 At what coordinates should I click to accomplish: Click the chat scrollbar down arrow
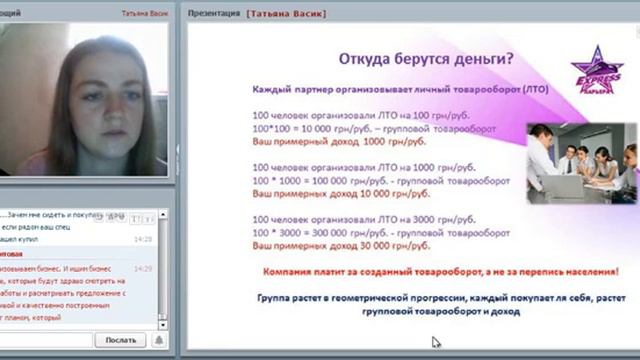pos(163,325)
